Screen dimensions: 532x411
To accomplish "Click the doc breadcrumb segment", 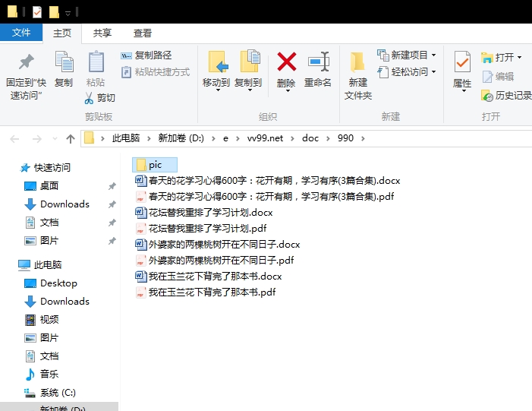I will [310, 138].
